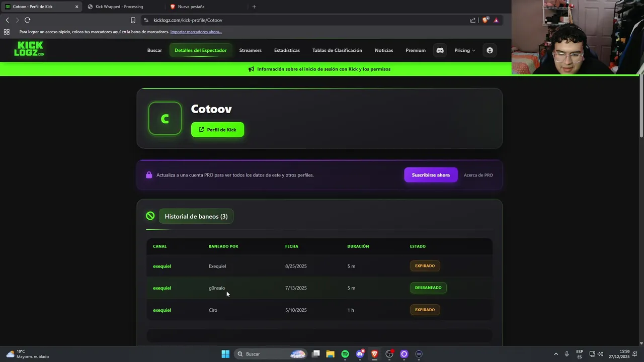Click the Perfil de Kick button
This screenshot has height=362, width=644.
coord(217,130)
